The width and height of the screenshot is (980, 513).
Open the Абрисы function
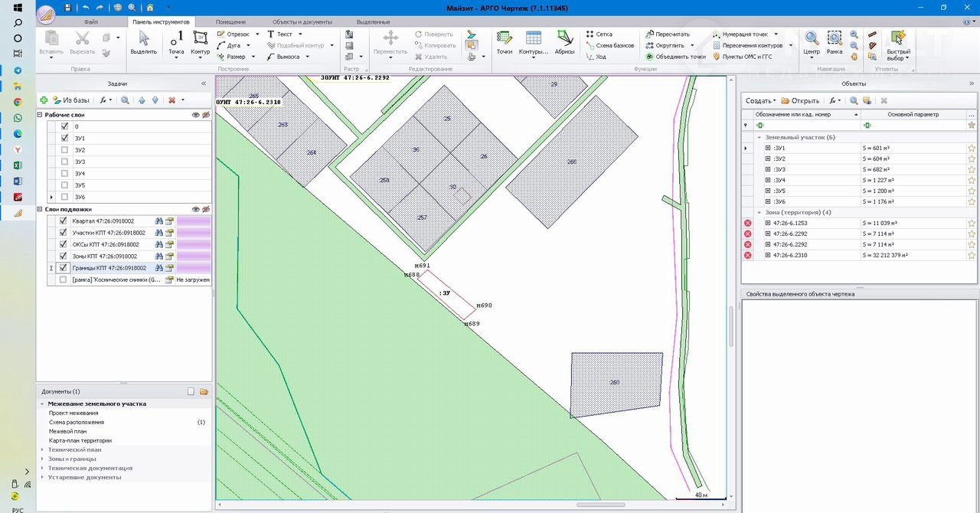coord(564,41)
